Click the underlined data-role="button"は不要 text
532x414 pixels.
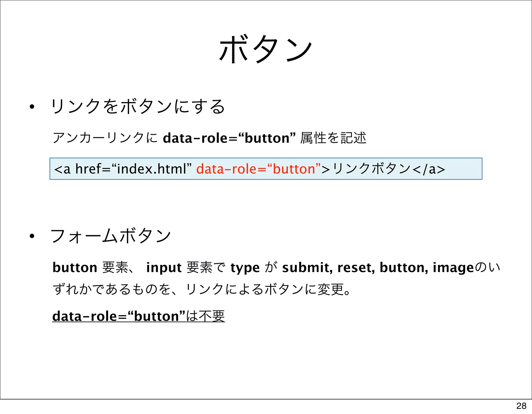[x=138, y=316]
